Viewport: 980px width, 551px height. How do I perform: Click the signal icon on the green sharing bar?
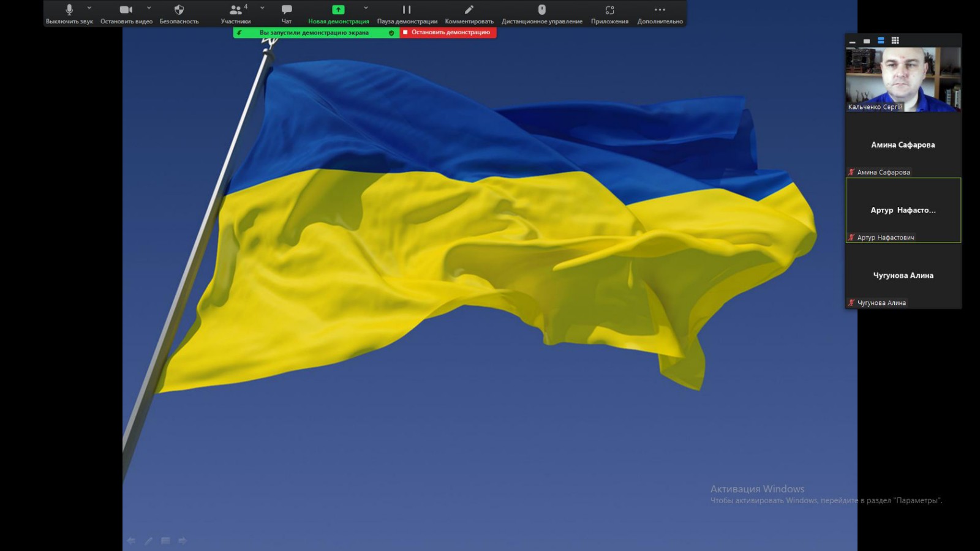tap(239, 33)
